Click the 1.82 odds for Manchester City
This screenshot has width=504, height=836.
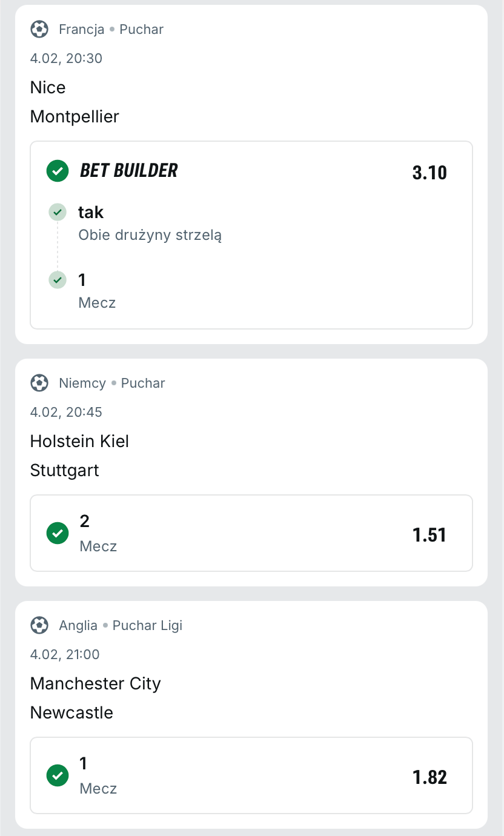pyautogui.click(x=429, y=777)
